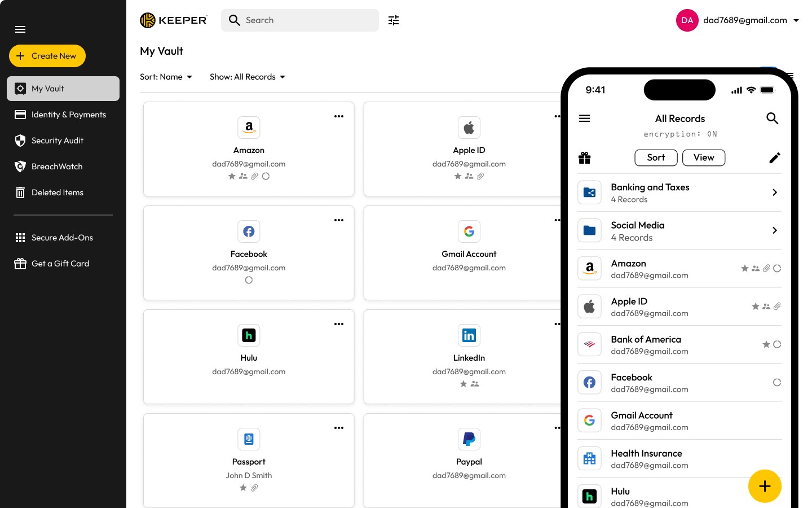Open BreachWatch from the sidebar

point(57,166)
